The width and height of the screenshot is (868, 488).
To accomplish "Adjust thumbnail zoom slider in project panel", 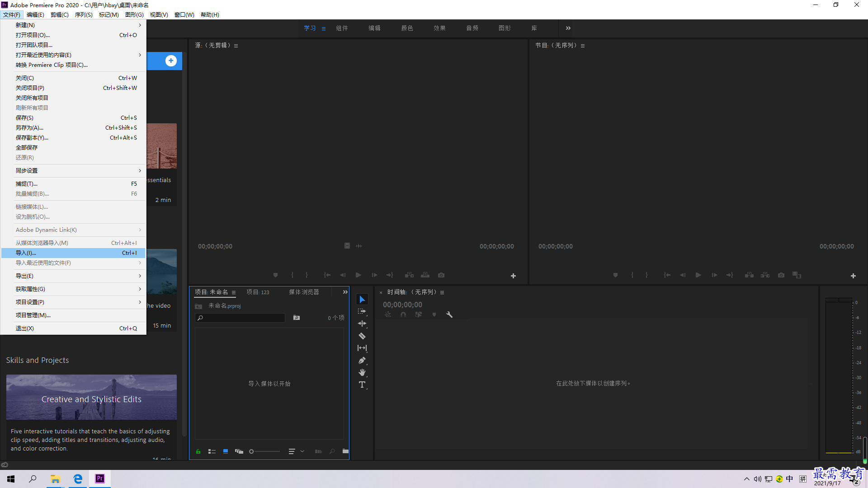I will click(x=265, y=451).
